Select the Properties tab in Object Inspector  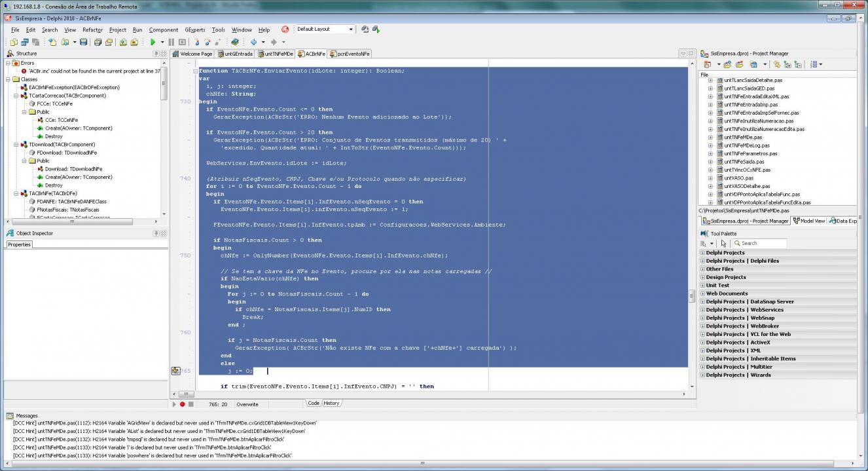tap(20, 244)
